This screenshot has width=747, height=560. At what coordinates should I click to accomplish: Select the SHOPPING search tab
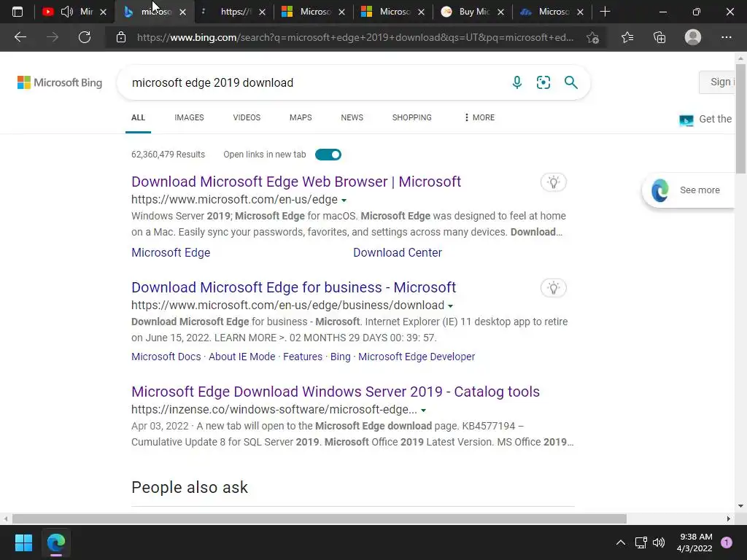(412, 117)
